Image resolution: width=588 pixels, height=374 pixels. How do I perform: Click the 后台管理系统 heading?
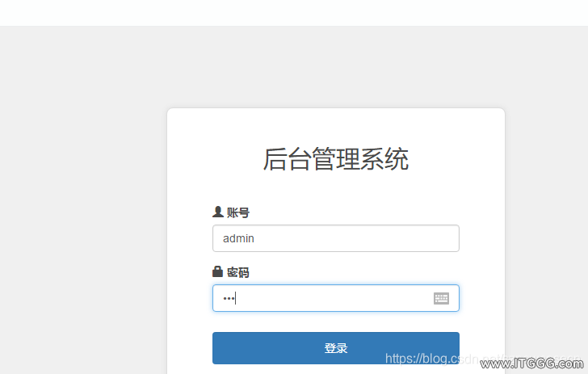pyautogui.click(x=336, y=159)
